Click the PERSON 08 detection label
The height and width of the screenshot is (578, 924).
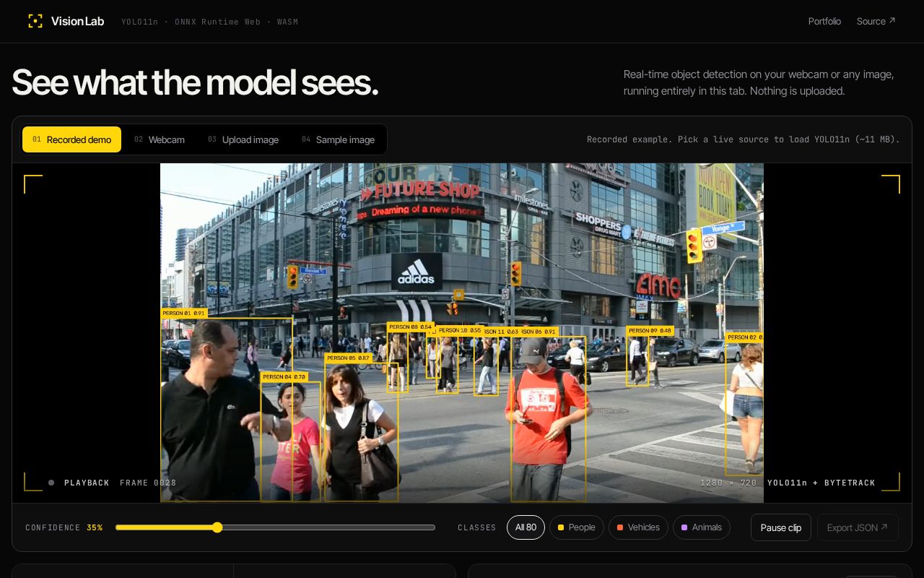coord(410,327)
